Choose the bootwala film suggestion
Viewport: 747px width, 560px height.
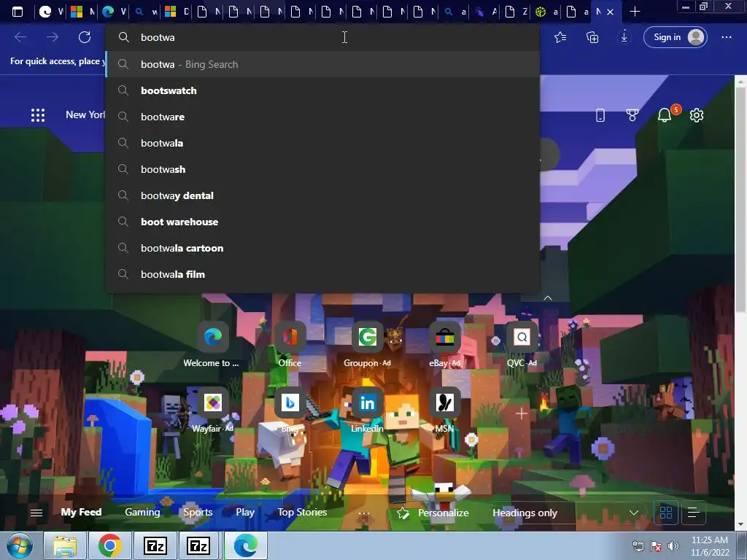pyautogui.click(x=322, y=274)
